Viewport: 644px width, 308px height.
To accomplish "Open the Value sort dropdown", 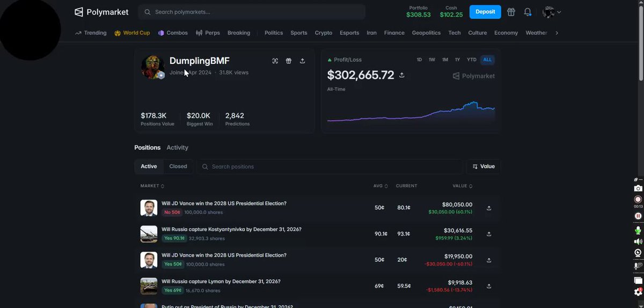I will point(484,166).
